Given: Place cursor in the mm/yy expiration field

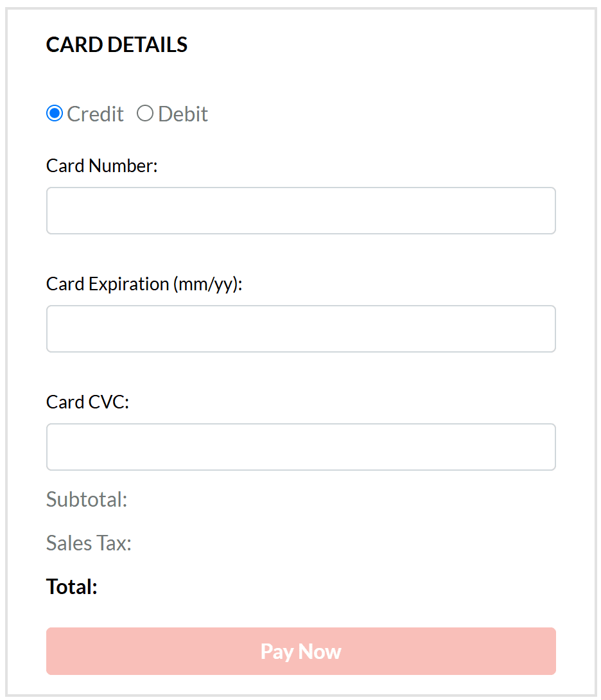Looking at the screenshot, I should point(300,329).
